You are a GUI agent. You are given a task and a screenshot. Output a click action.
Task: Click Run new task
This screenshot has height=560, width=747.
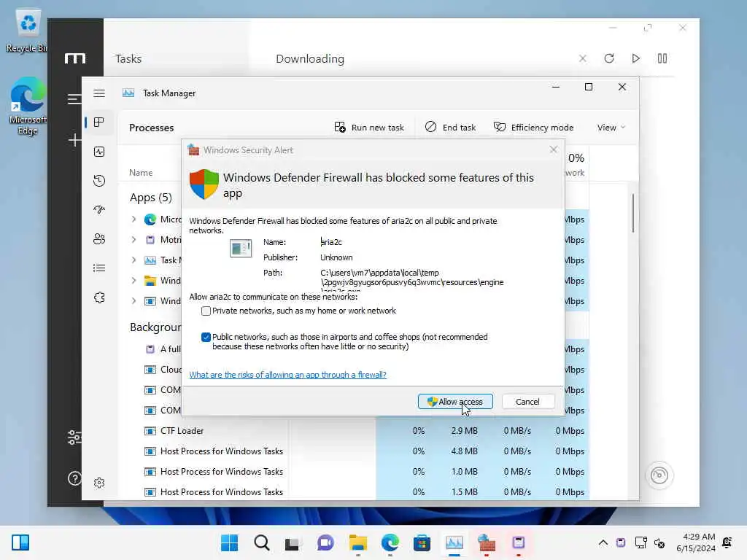coord(369,128)
